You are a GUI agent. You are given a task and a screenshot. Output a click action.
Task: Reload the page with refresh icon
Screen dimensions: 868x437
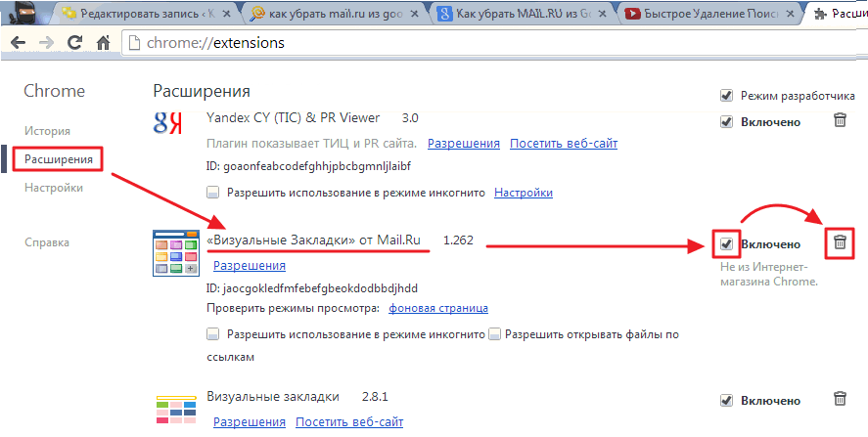tap(74, 43)
